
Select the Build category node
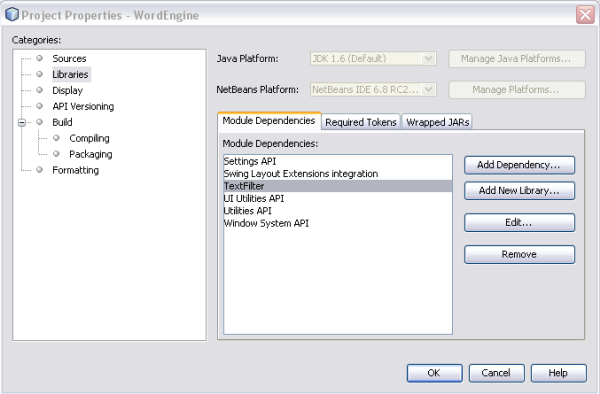pyautogui.click(x=62, y=122)
